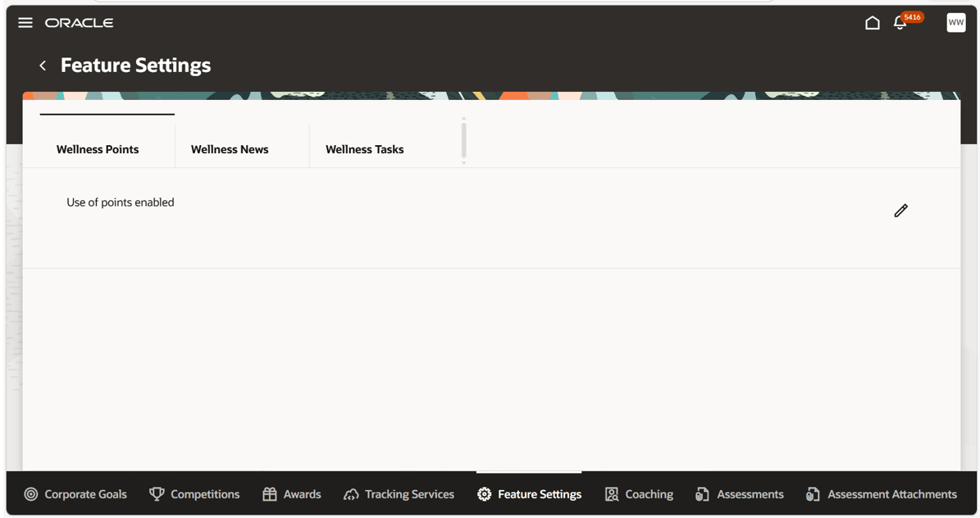
Task: Open Coaching in bottom navigation
Action: pyautogui.click(x=639, y=494)
